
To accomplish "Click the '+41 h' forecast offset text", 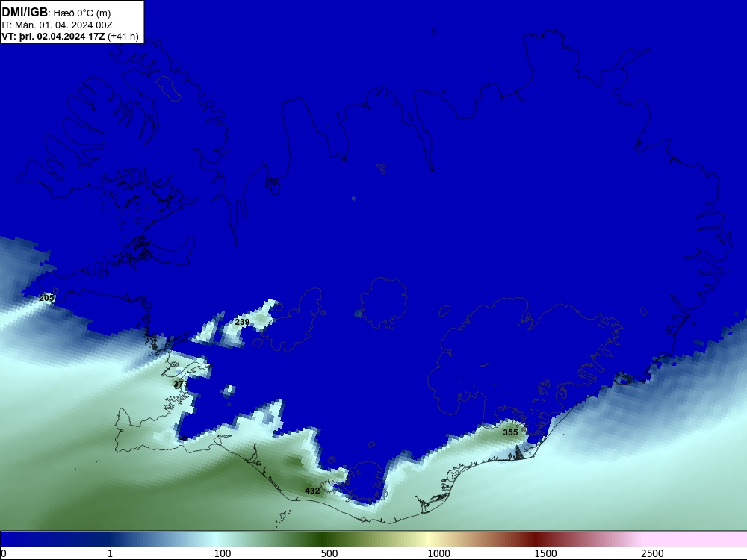I will pos(123,37).
